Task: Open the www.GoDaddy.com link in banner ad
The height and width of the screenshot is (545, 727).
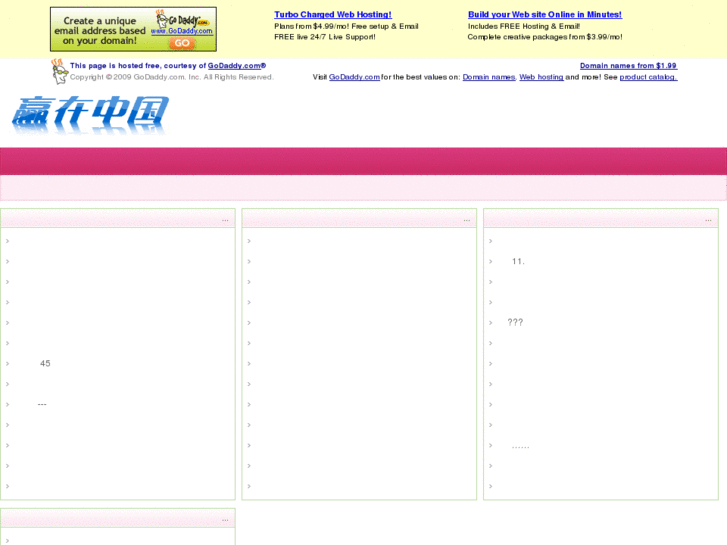Action: pyautogui.click(x=182, y=31)
